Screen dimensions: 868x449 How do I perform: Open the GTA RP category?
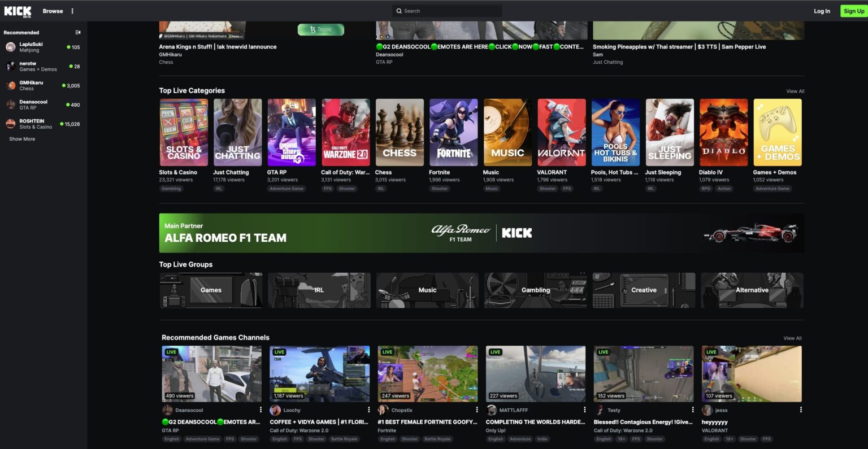click(x=292, y=133)
